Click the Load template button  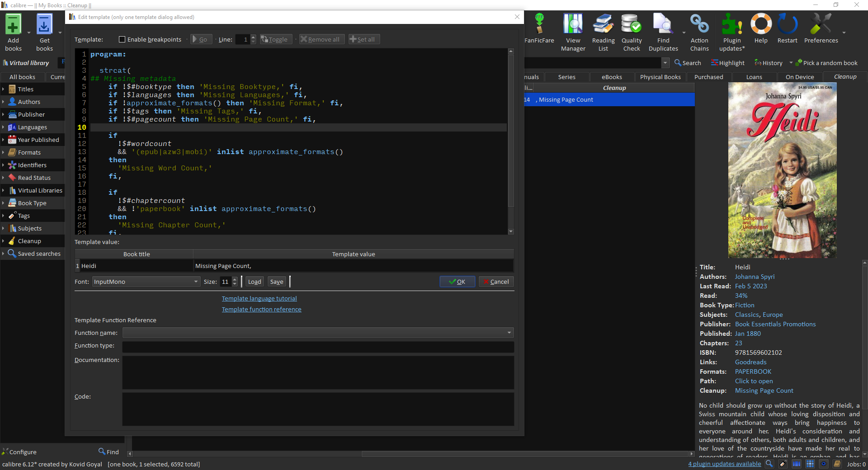tap(255, 282)
